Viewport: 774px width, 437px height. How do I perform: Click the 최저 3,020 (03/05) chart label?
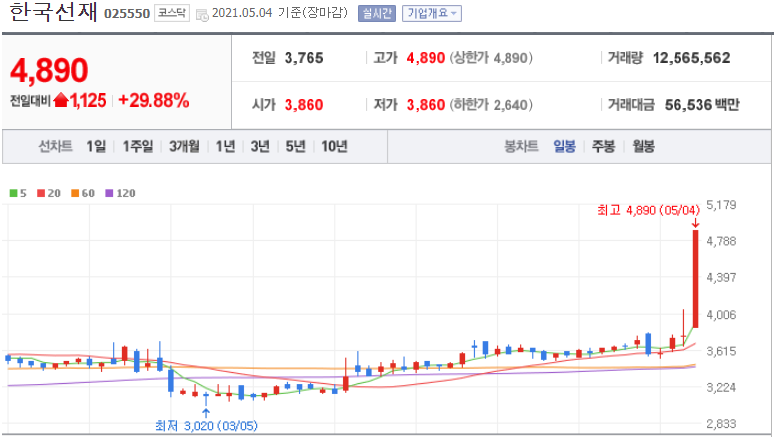click(x=206, y=426)
